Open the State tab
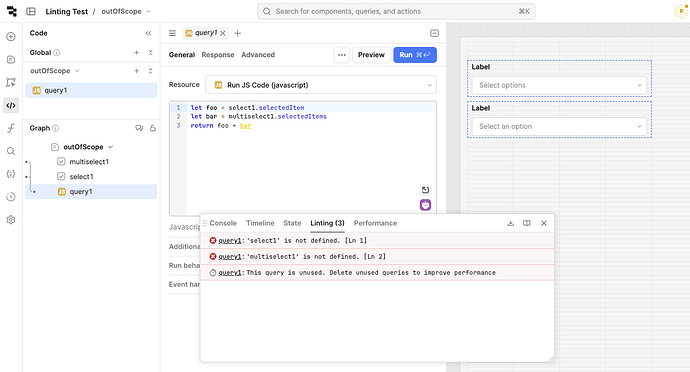The image size is (690, 372). pos(292,223)
